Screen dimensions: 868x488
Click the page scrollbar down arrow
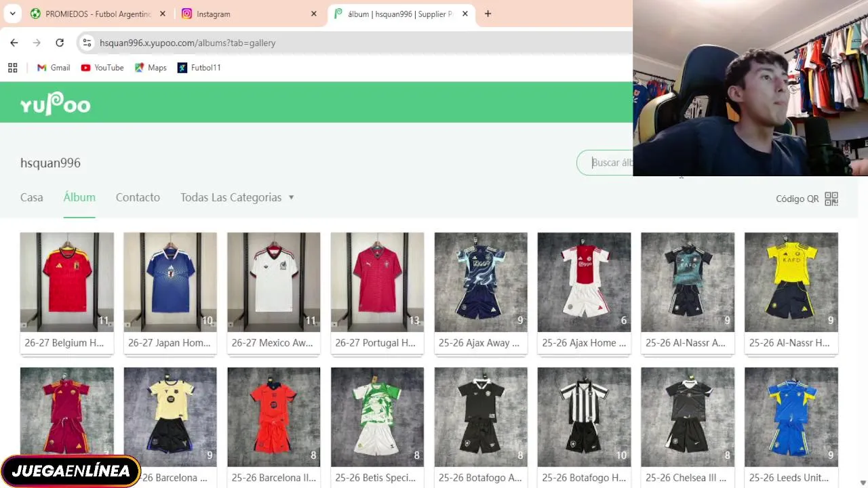(863, 482)
